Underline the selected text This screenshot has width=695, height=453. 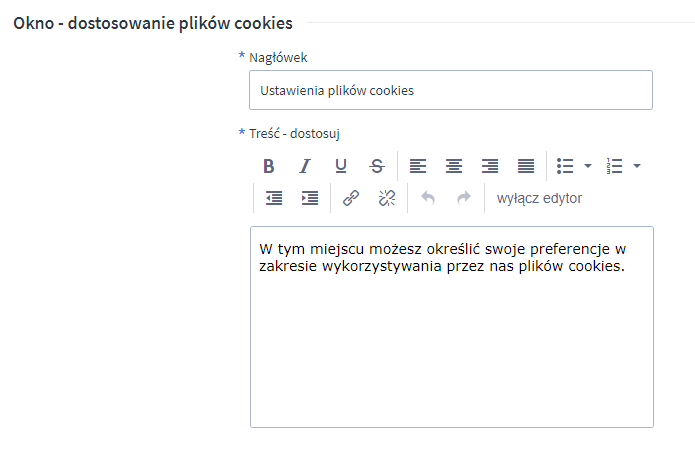pyautogui.click(x=341, y=166)
